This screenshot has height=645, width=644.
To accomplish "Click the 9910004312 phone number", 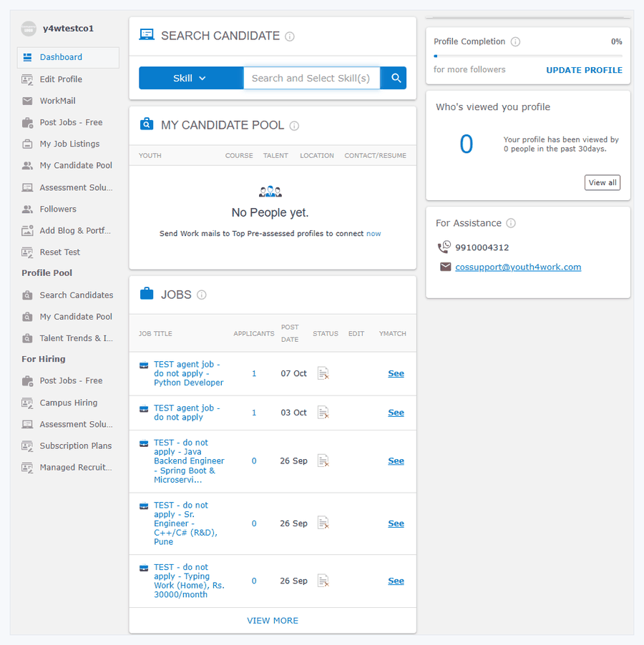I will point(482,247).
